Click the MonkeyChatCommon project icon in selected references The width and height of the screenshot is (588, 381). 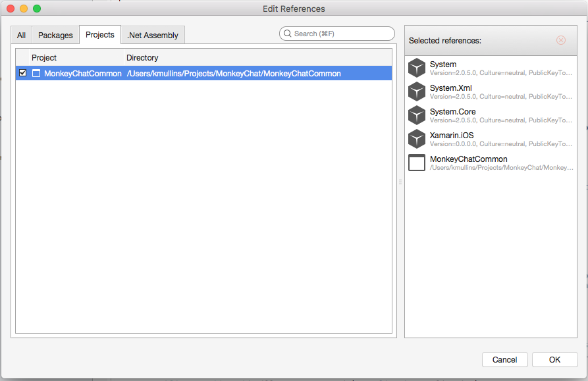(416, 163)
